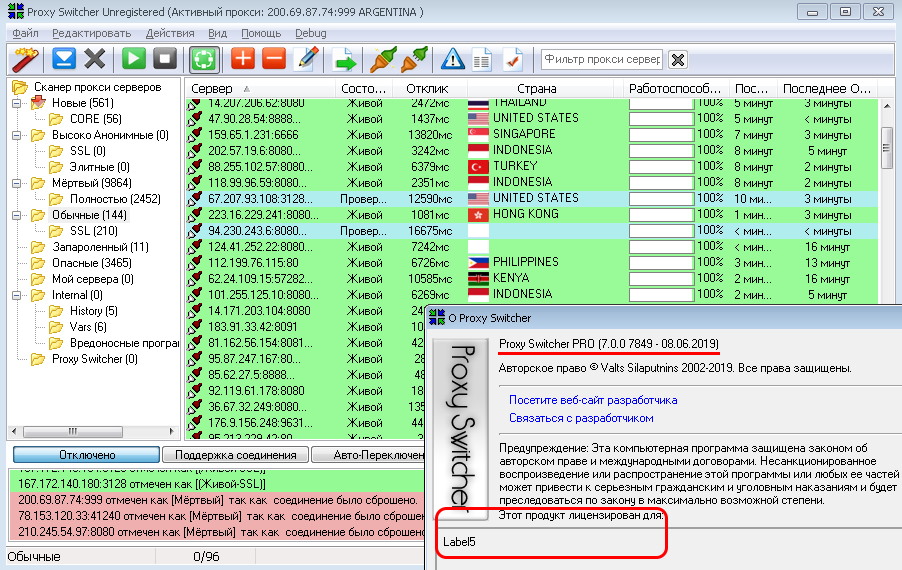Open the Действия menu

[170, 33]
